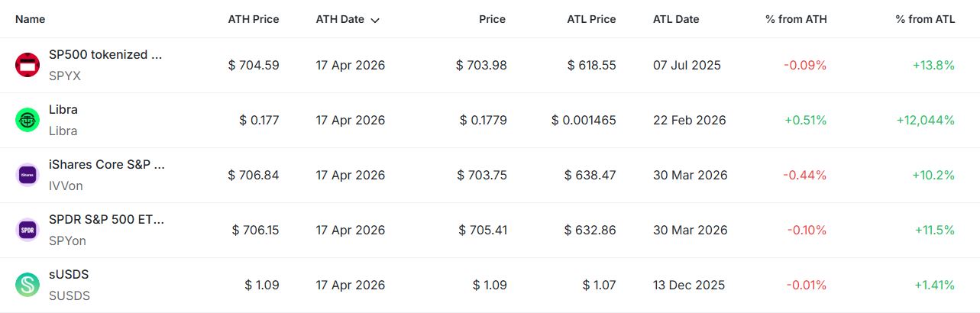Viewport: 980px width, 313px height.
Task: Sort table by ATH Price column
Action: (x=254, y=19)
